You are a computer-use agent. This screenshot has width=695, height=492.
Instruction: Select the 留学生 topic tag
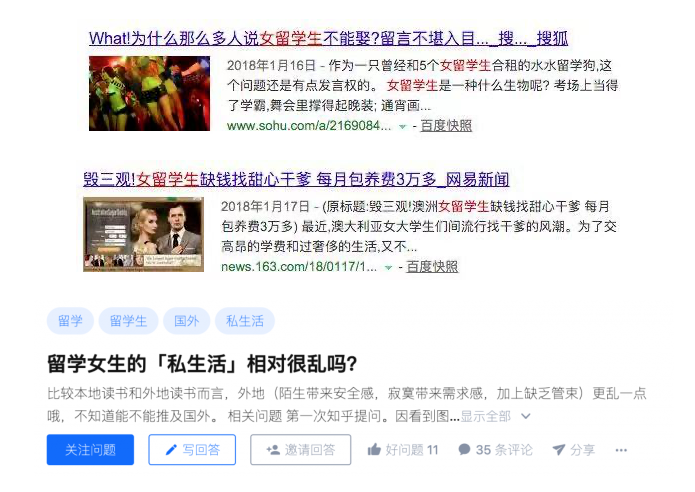(128, 320)
